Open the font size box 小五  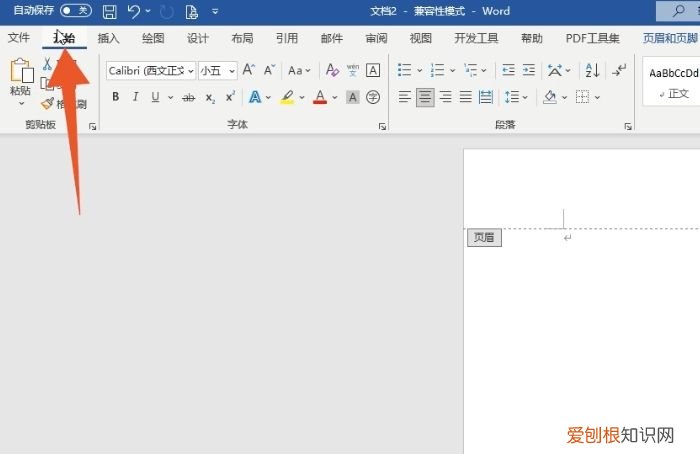click(x=217, y=71)
